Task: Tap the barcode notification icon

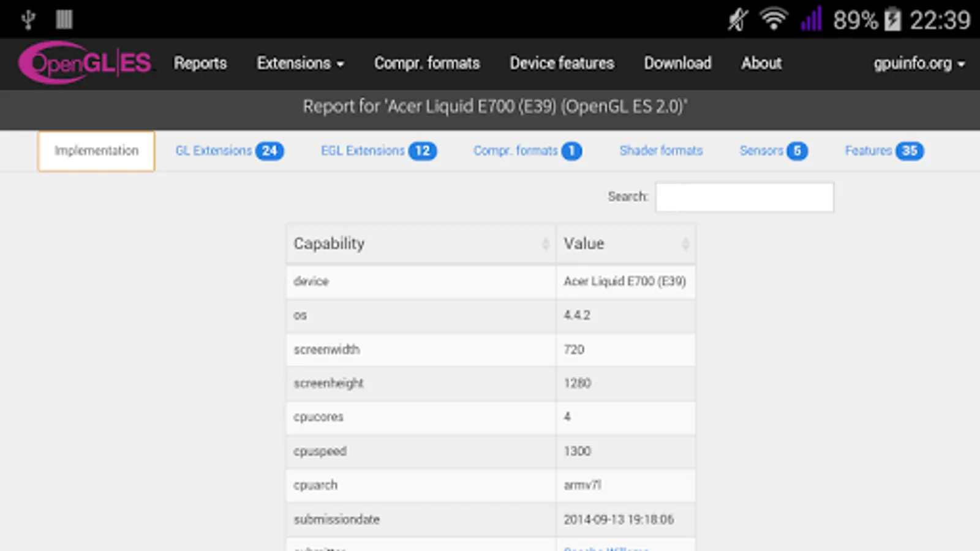Action: point(64,19)
